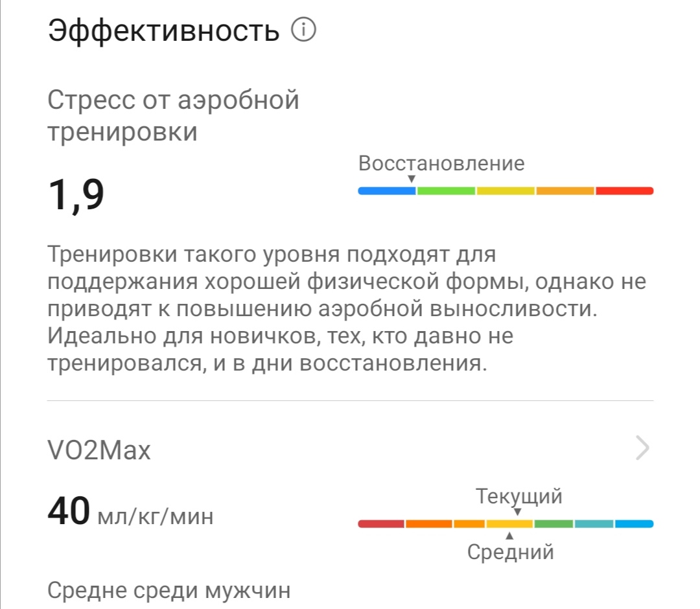This screenshot has height=609, width=700.
Task: Tap the Стресс от аэробной тренировки label
Action: [x=173, y=115]
